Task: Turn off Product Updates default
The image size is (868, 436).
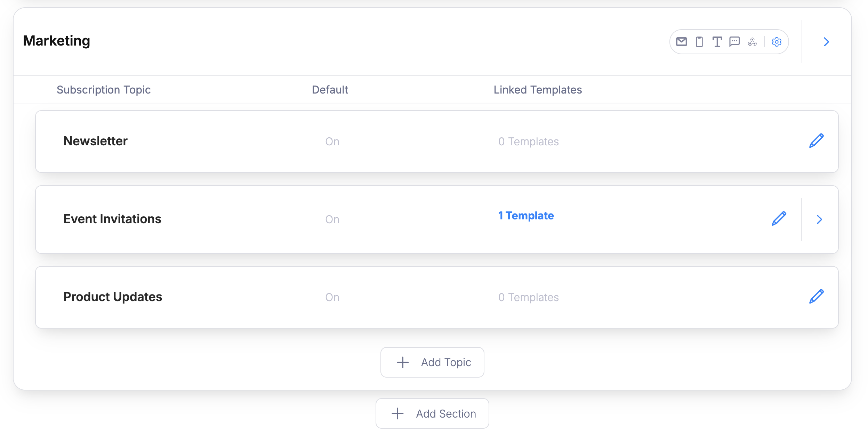Action: coord(332,297)
